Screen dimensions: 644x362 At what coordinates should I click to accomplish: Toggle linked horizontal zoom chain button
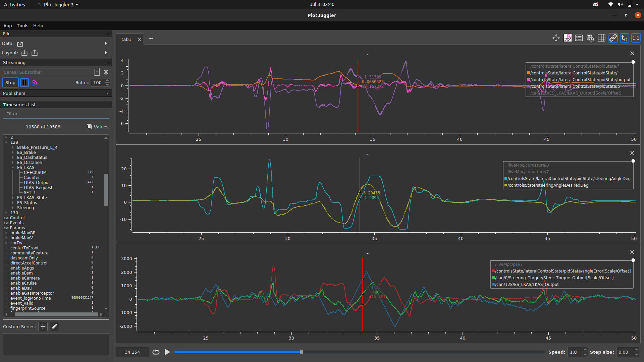[x=613, y=38]
